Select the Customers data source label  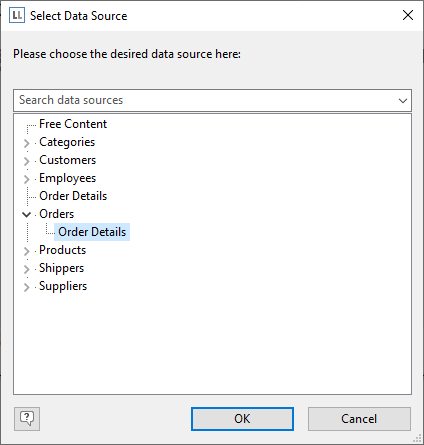[x=67, y=160]
